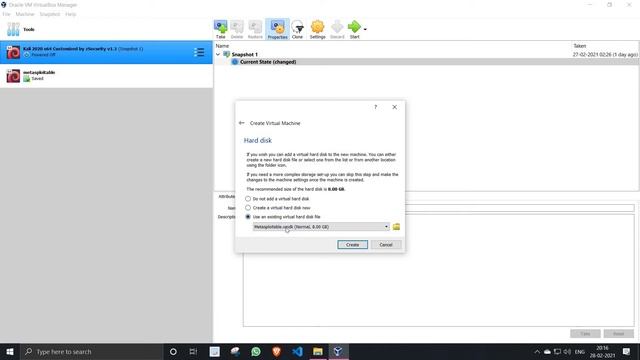
Task: Click the Windows Start button
Action: pos(10,351)
